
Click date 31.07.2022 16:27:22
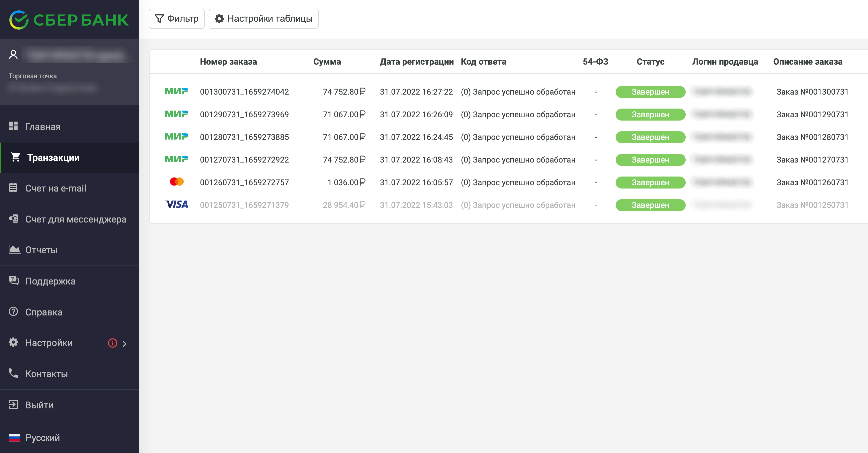416,92
